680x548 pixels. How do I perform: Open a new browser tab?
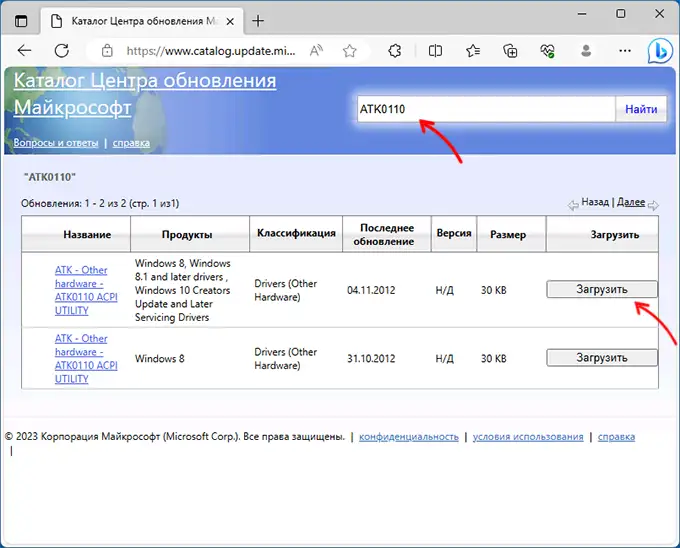click(x=258, y=21)
